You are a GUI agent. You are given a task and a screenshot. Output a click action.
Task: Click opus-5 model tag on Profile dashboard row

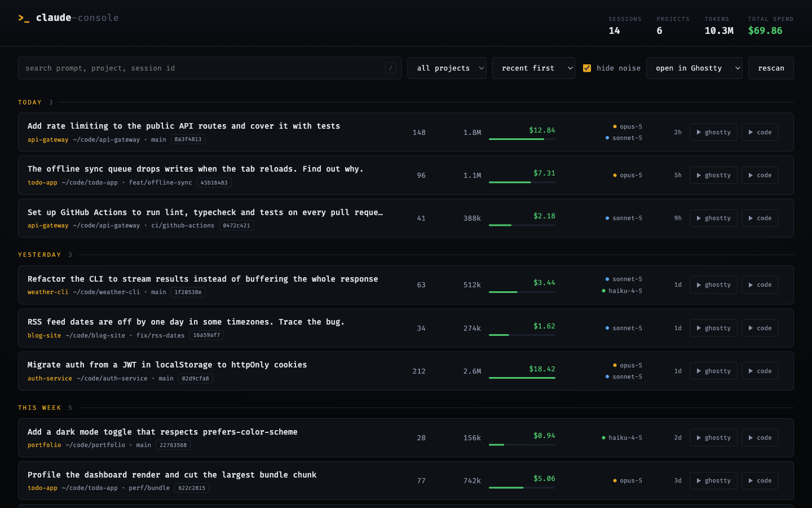click(x=628, y=480)
